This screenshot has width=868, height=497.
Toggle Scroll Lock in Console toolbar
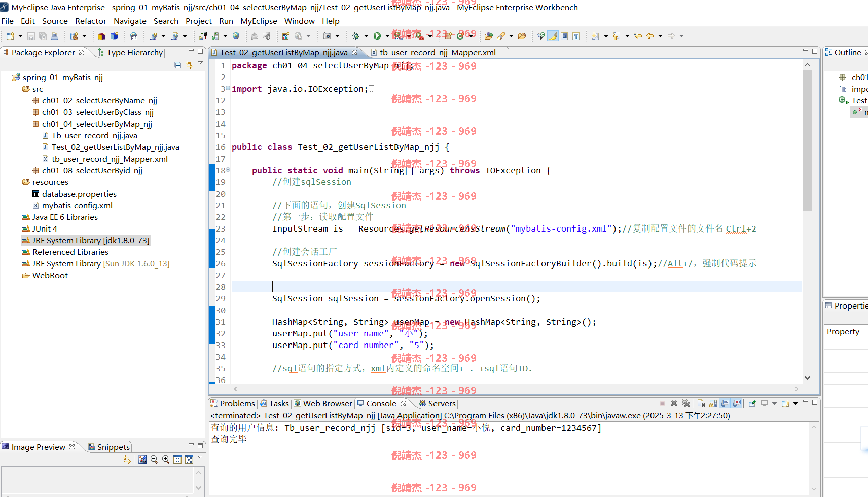click(713, 403)
